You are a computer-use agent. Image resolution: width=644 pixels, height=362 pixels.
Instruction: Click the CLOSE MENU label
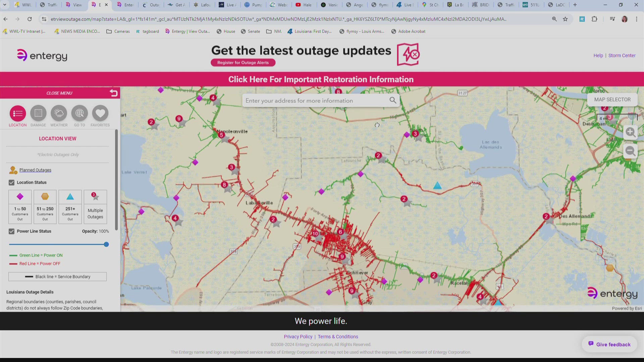coord(59,93)
